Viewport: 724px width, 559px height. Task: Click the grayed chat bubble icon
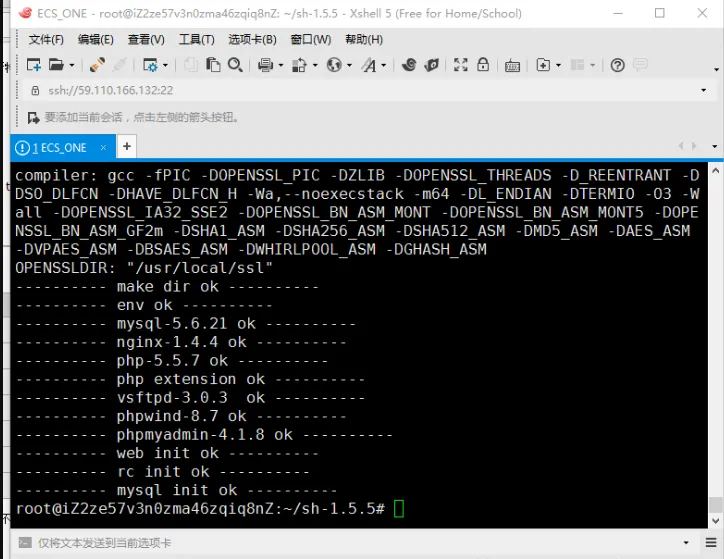point(640,65)
